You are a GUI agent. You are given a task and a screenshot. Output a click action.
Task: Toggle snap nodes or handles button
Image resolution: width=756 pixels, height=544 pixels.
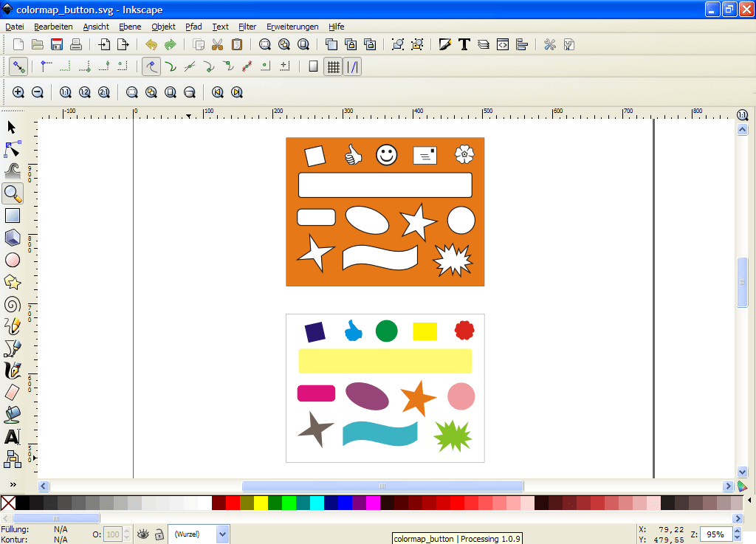click(151, 66)
